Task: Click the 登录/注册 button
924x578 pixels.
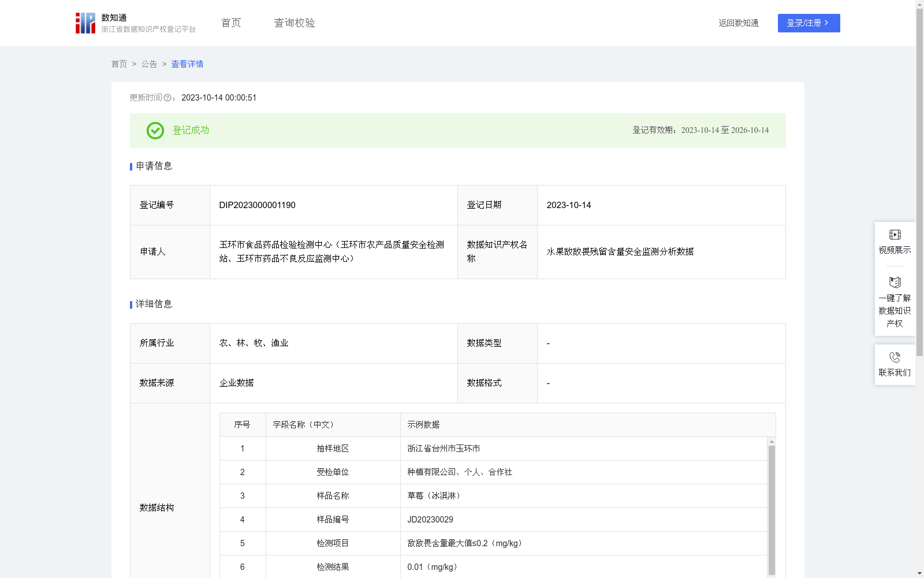Action: point(808,23)
